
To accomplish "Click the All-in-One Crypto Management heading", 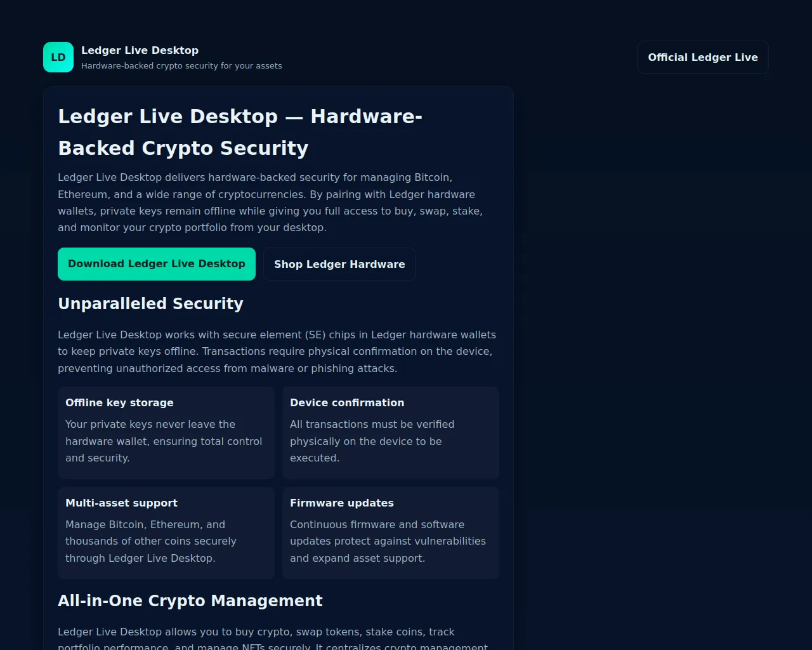I will (190, 600).
